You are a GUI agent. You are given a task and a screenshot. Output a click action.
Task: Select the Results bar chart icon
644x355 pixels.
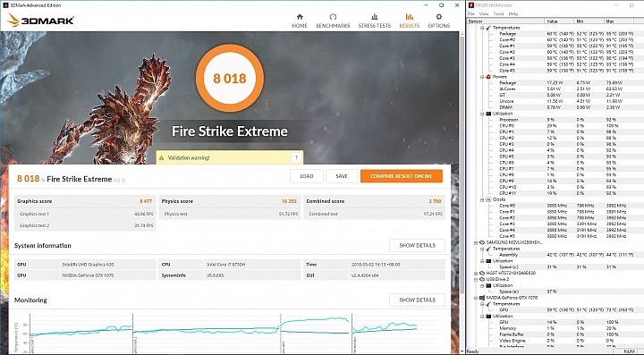pos(409,17)
